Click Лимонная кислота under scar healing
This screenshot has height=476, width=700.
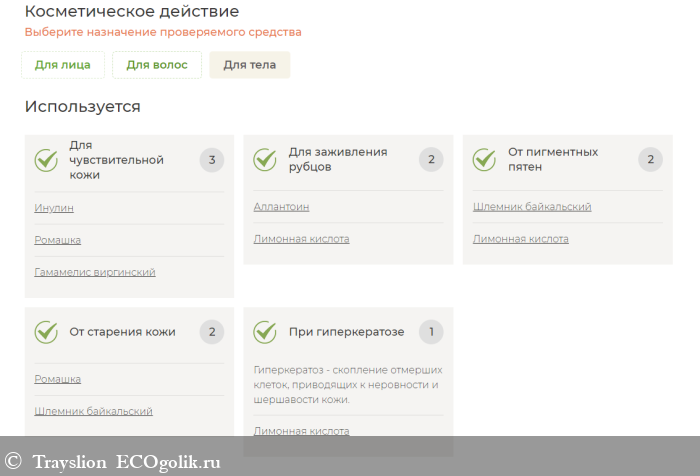pyautogui.click(x=301, y=239)
